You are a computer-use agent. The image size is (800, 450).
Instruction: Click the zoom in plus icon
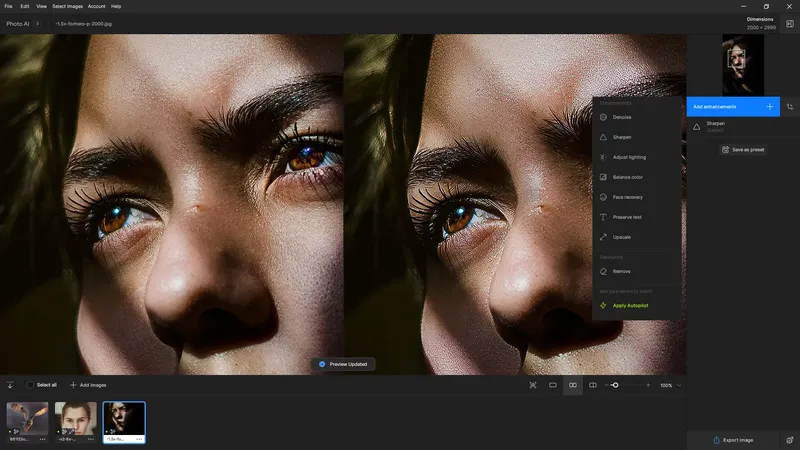pos(648,385)
